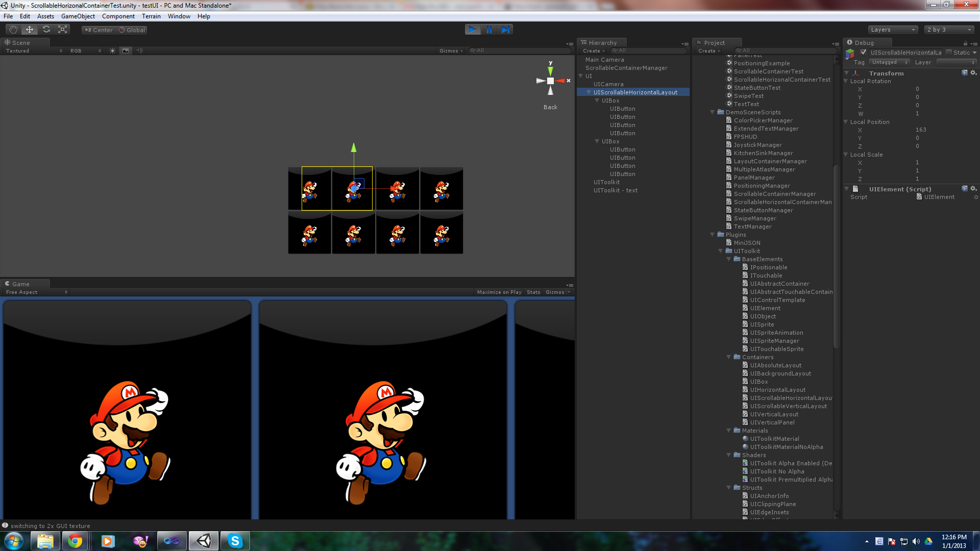The width and height of the screenshot is (980, 551).
Task: Click the Scene search field
Action: pyautogui.click(x=519, y=51)
